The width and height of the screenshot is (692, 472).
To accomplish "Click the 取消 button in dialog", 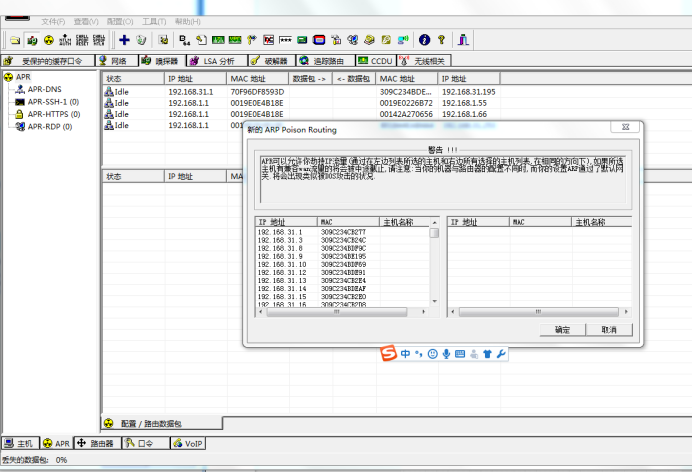I will [x=609, y=329].
